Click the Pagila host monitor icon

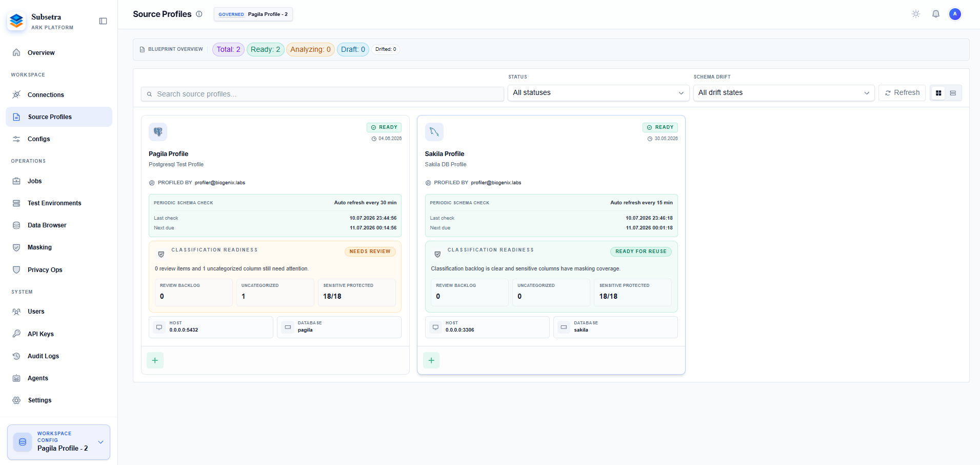159,327
